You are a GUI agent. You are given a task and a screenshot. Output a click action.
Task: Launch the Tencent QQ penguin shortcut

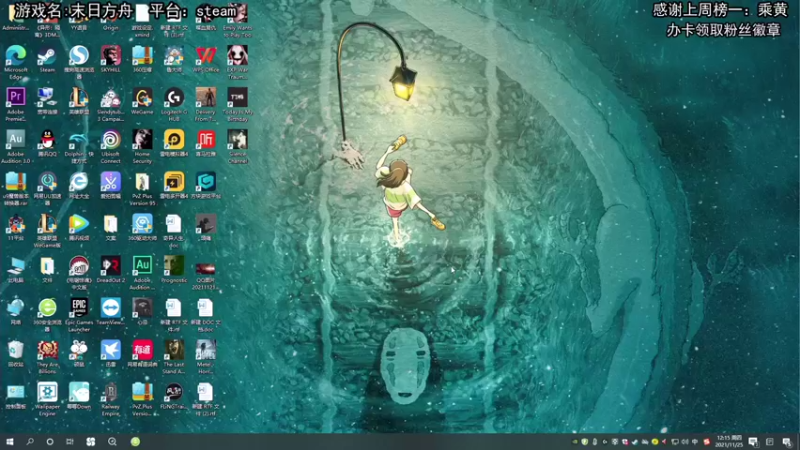point(47,143)
